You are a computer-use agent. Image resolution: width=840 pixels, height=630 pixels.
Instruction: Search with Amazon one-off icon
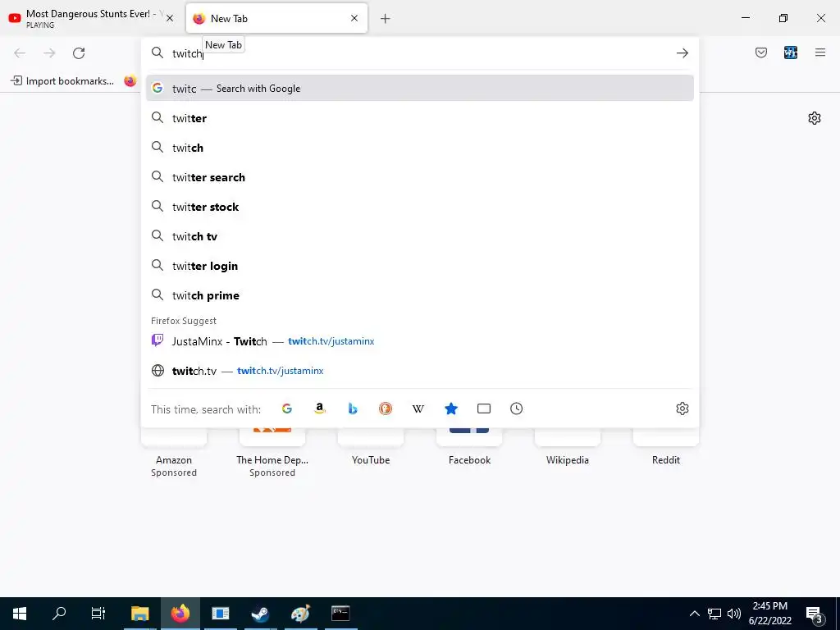320,409
